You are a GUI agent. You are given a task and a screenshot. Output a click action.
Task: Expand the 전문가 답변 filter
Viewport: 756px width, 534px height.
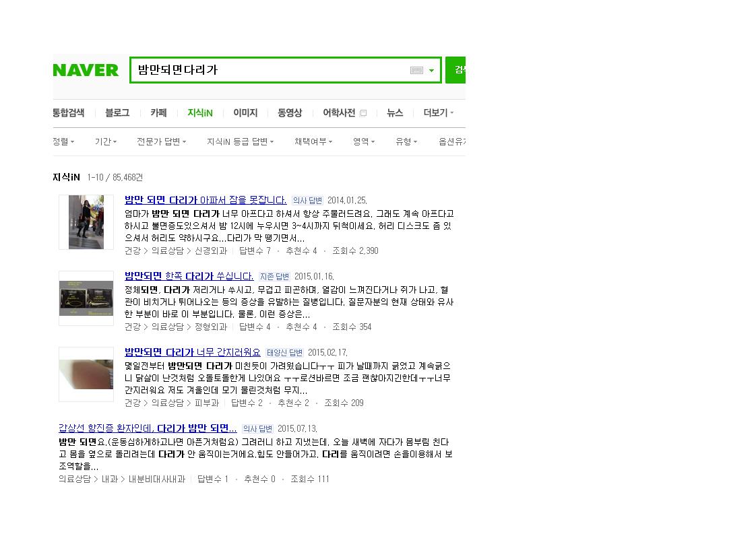tap(161, 141)
